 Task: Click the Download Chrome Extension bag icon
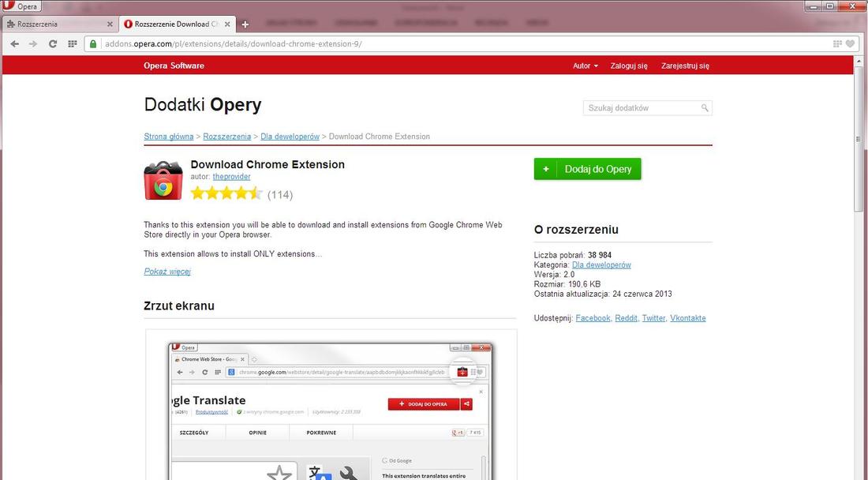coord(163,181)
